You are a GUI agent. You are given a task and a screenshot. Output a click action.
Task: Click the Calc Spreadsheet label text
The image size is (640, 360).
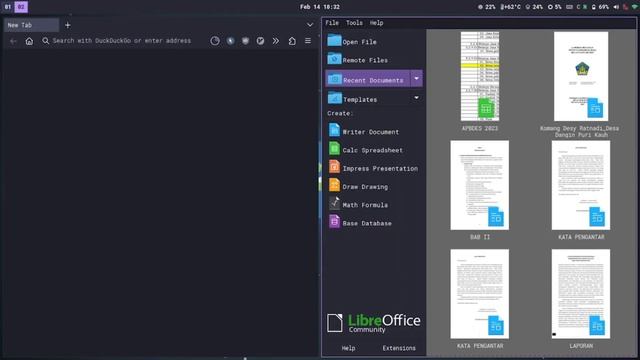(372, 150)
